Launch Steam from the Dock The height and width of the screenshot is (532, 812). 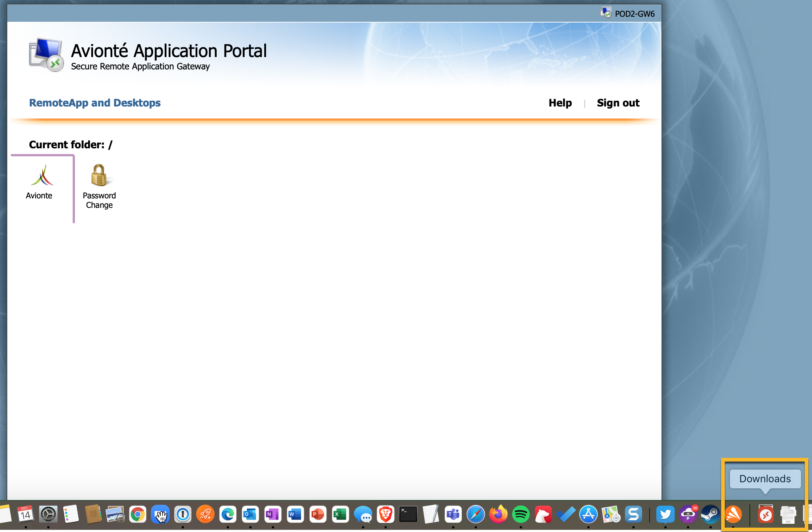coord(710,514)
